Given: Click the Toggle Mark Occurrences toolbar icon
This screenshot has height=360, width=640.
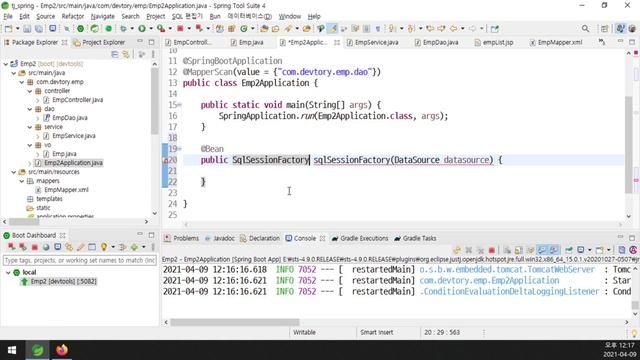Looking at the screenshot, I should point(333,29).
